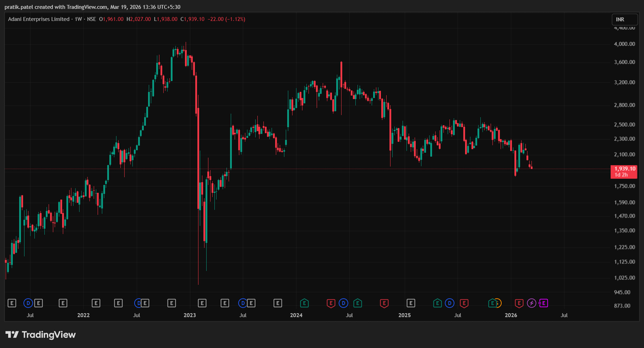Click the 3,200.00 price axis label
The image size is (644, 348).
click(x=624, y=82)
